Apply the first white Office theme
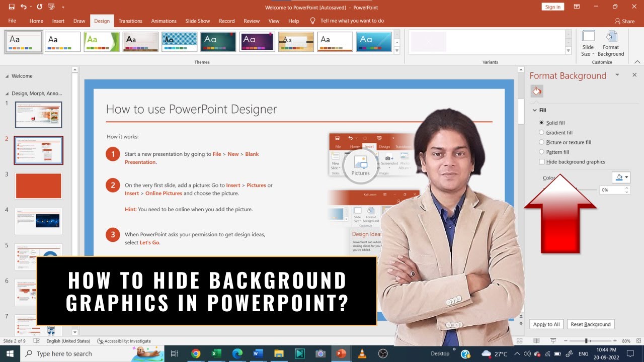644x362 pixels. click(x=63, y=42)
